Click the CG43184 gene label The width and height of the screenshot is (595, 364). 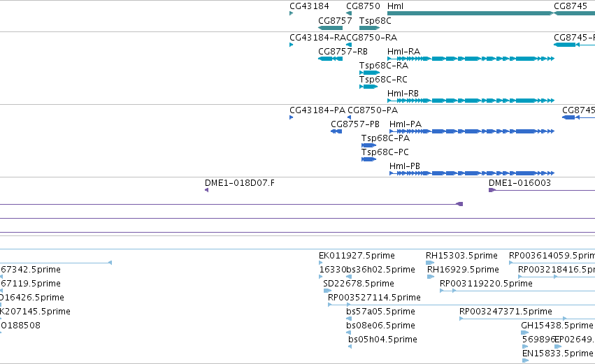(309, 6)
